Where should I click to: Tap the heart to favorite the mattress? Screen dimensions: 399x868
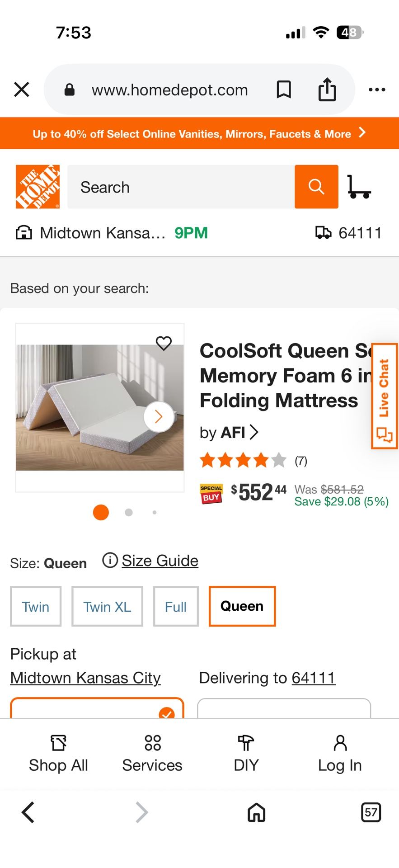point(164,344)
